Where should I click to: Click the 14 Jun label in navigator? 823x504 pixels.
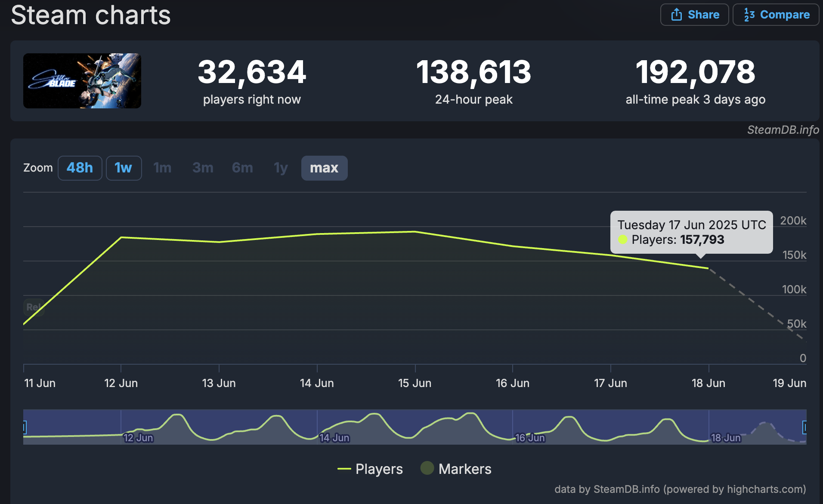(334, 438)
